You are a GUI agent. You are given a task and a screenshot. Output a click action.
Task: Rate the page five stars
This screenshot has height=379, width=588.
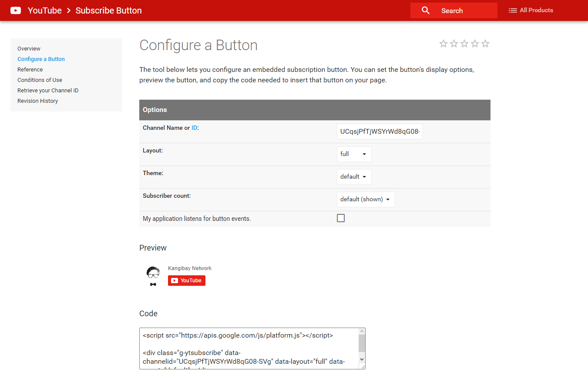pos(485,44)
